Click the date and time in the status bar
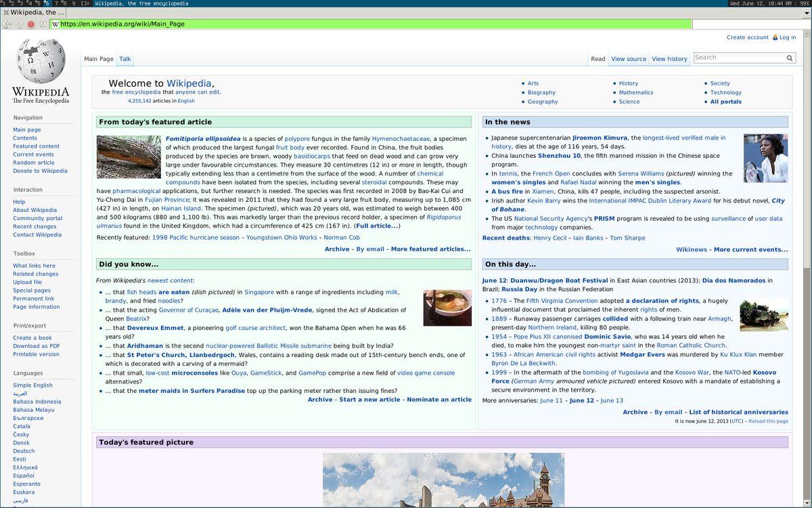The image size is (812, 508). [x=763, y=3]
